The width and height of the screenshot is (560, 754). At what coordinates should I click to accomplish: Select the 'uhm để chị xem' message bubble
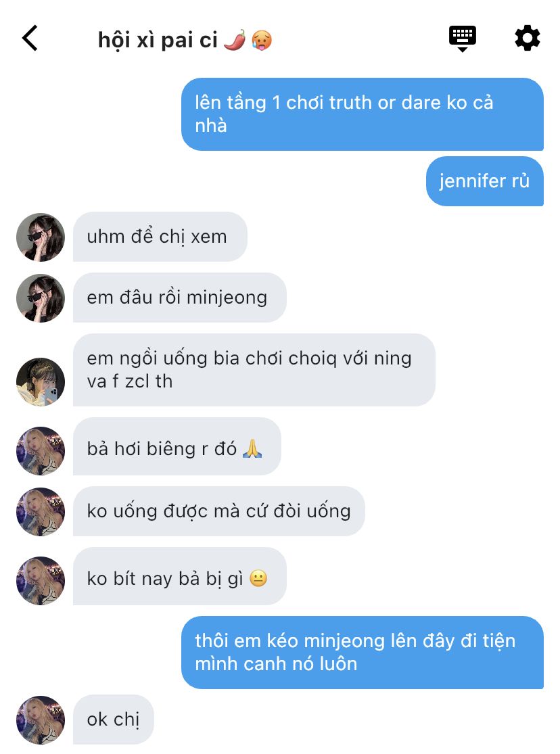160,237
